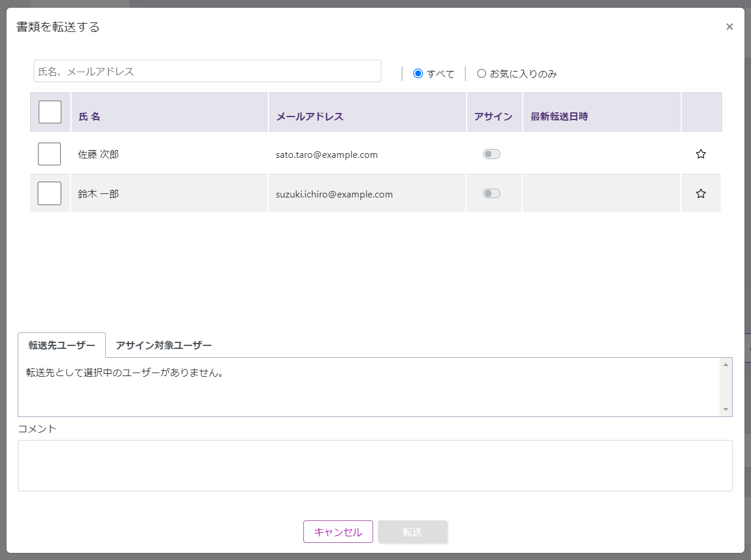Screen dimensions: 751x560
Task: Check the select-all checkbox in the table header
Action: tap(50, 112)
